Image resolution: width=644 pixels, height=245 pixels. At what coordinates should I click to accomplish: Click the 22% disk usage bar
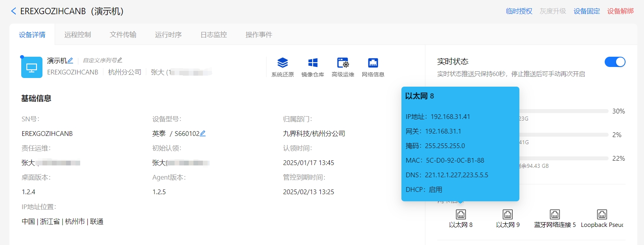pyautogui.click(x=564, y=158)
